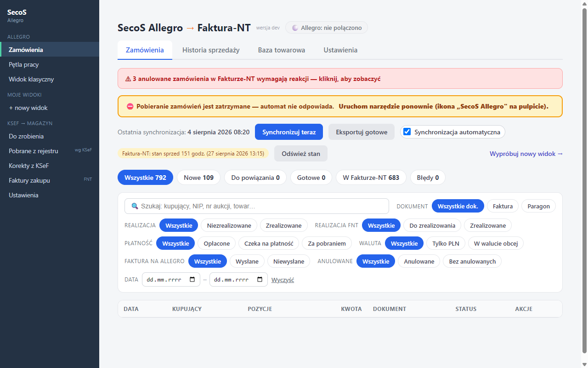
Task: Select Bez anulowanych filter
Action: [x=472, y=261]
